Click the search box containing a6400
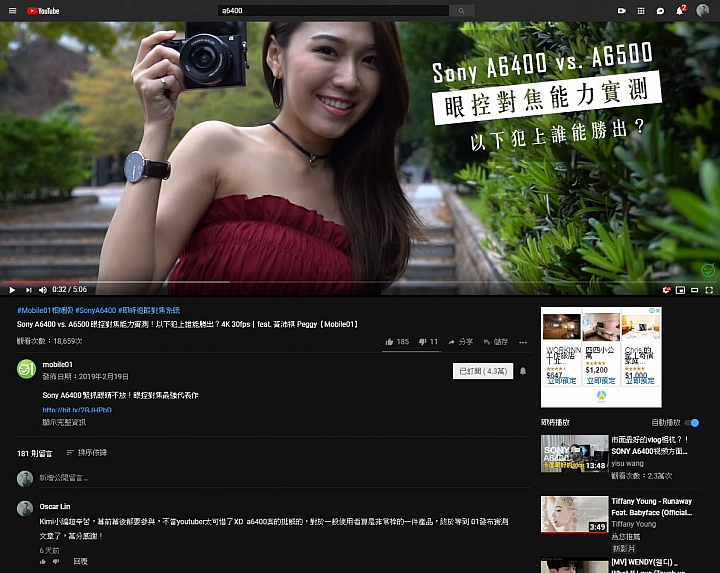 (333, 11)
